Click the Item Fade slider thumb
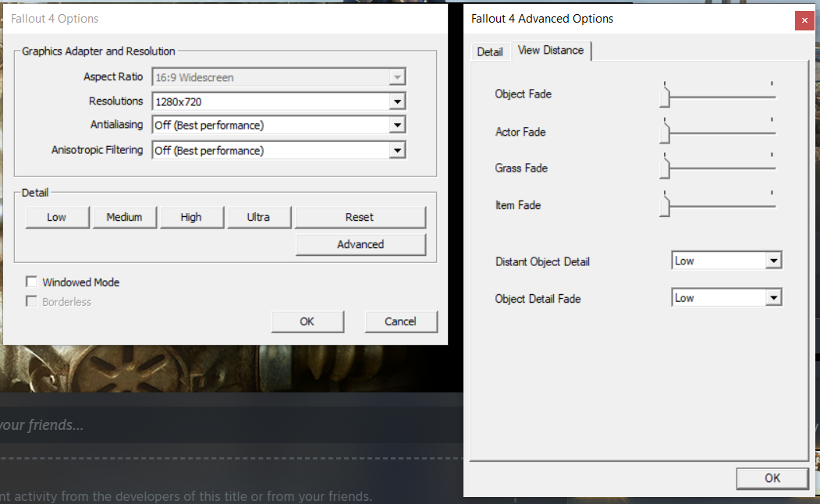 (665, 206)
